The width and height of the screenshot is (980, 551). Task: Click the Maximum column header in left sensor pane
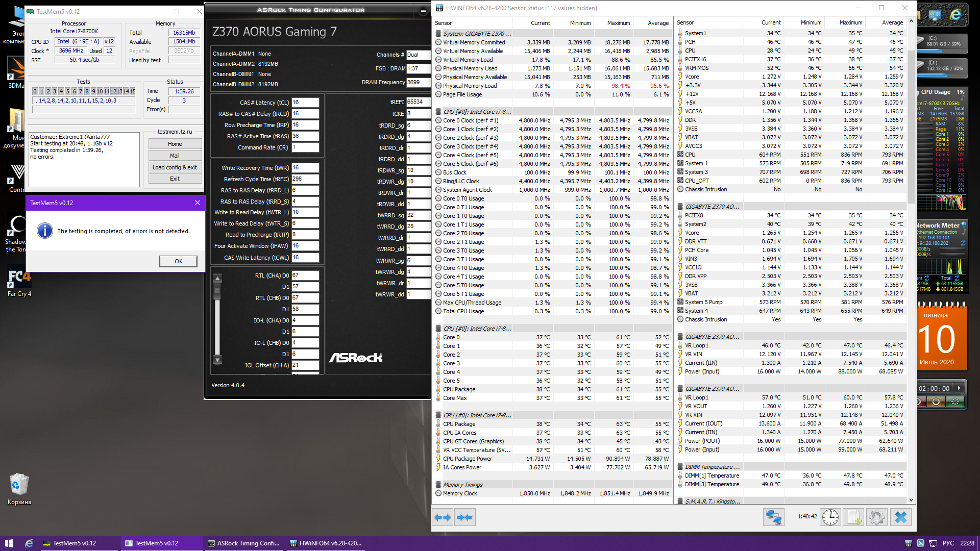coord(618,23)
